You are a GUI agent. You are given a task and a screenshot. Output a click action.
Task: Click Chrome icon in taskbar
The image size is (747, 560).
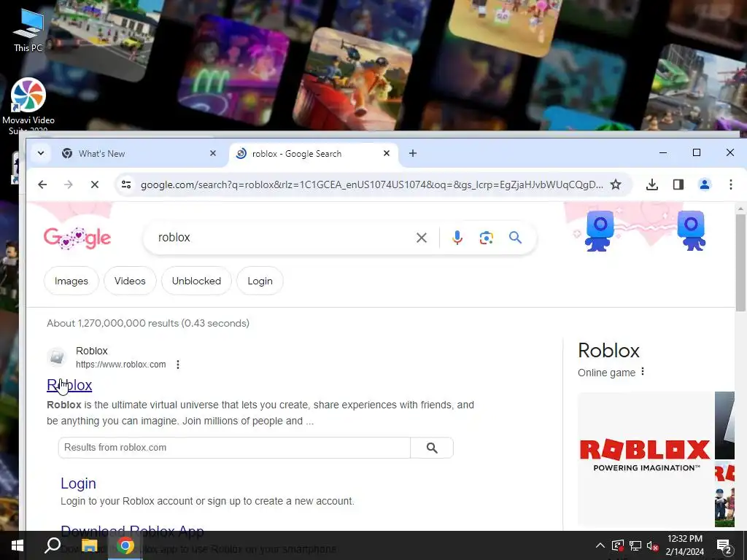click(x=125, y=545)
